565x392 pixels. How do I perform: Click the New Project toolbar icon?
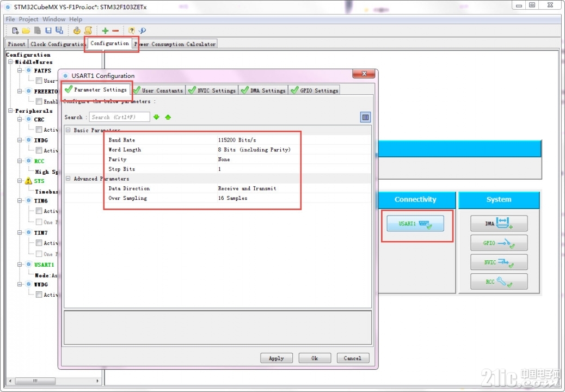tap(15, 30)
